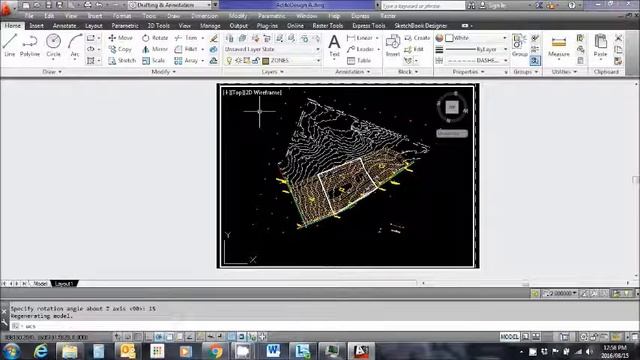This screenshot has width=640, height=360.
Task: Expand the Draw panel
Action: click(x=52, y=72)
